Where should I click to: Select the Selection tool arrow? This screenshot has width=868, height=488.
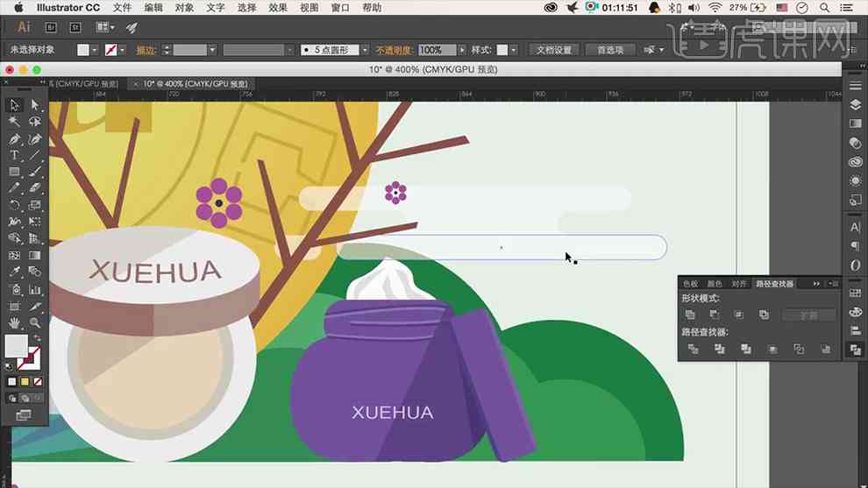(14, 104)
